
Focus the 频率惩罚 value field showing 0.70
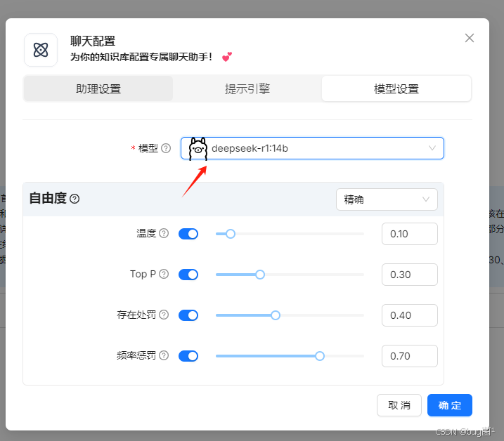410,356
